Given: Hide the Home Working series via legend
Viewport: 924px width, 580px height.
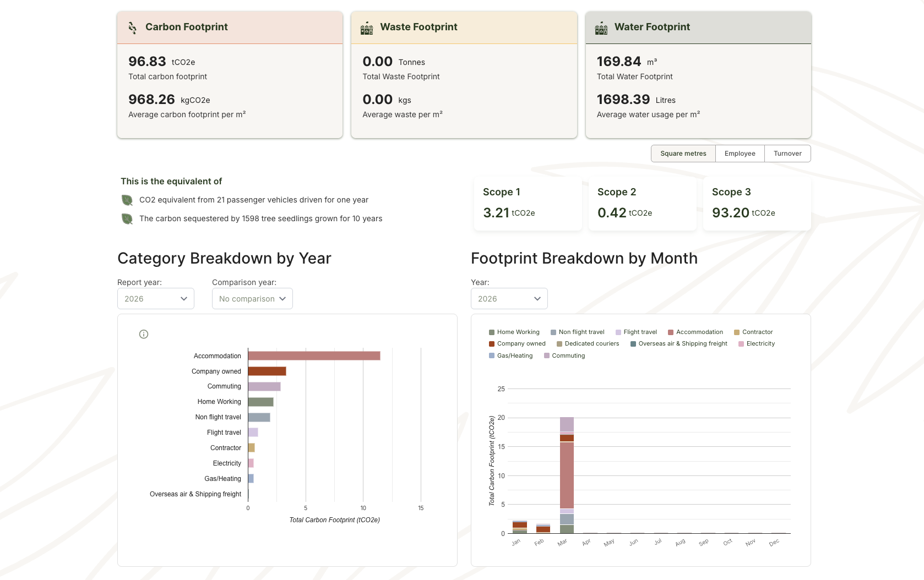Looking at the screenshot, I should tap(514, 332).
